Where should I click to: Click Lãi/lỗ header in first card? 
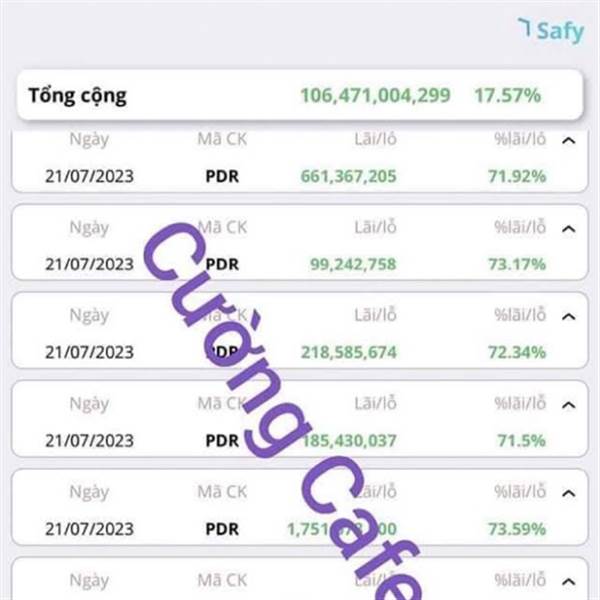[375, 140]
